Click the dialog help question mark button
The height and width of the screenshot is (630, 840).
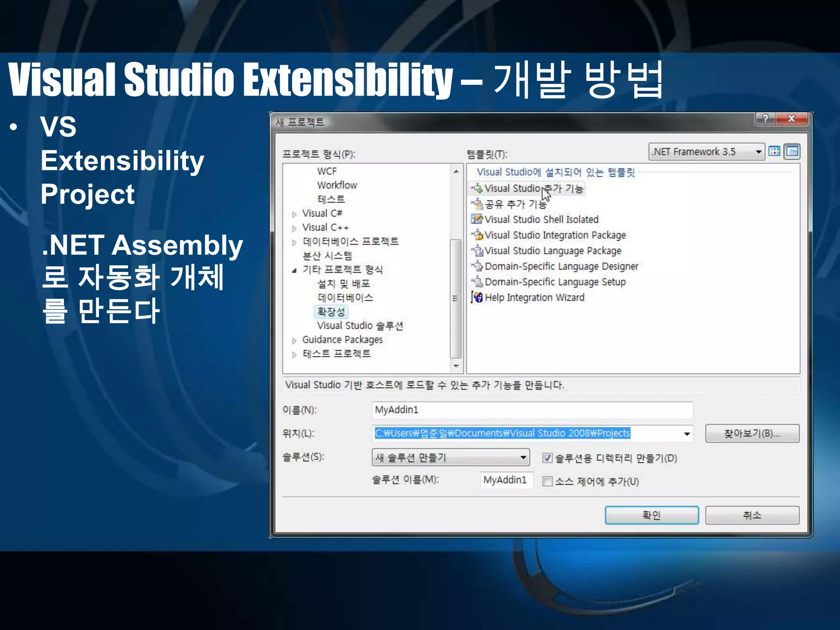[765, 119]
